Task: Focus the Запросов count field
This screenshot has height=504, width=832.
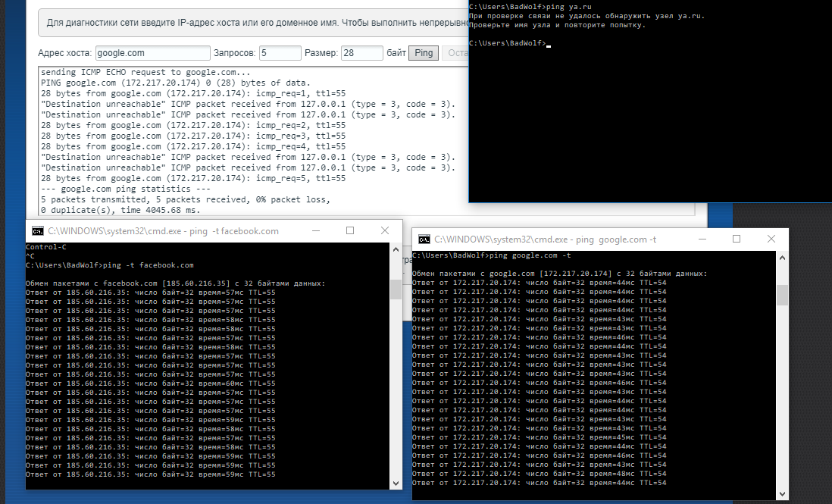Action: click(x=280, y=53)
